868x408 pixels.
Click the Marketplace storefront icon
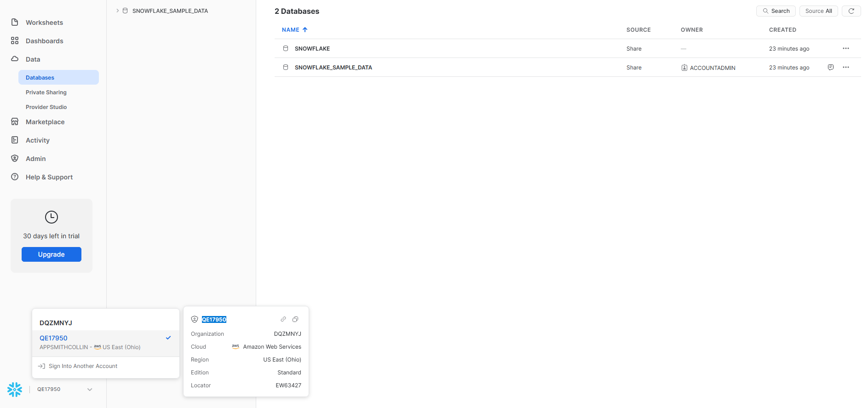click(15, 121)
